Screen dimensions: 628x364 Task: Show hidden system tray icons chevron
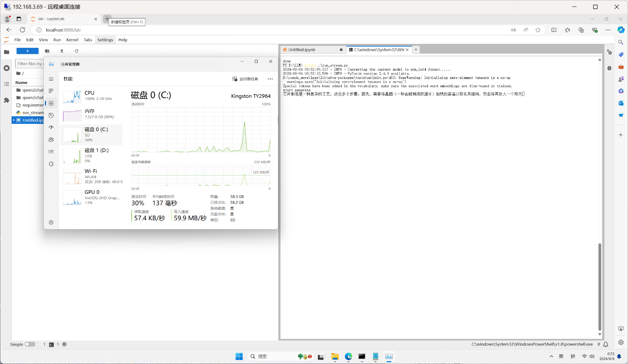[x=551, y=356]
